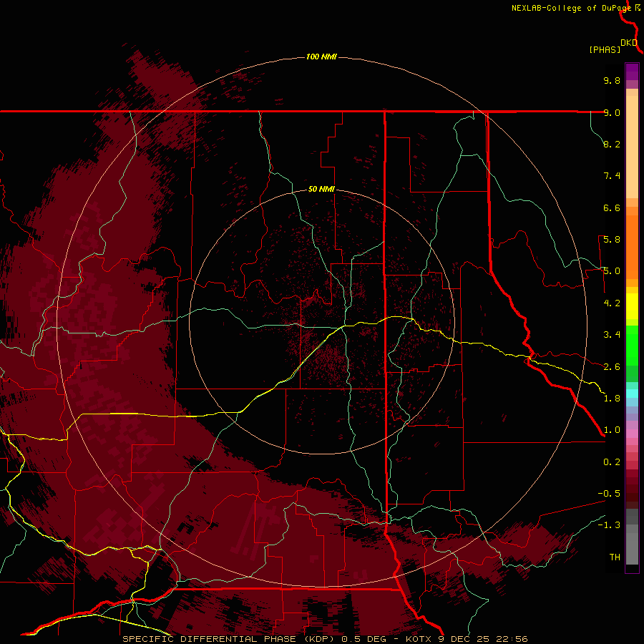Screen dimensions: 644x644
Task: Click the DKD label near the top
Action: coord(629,43)
